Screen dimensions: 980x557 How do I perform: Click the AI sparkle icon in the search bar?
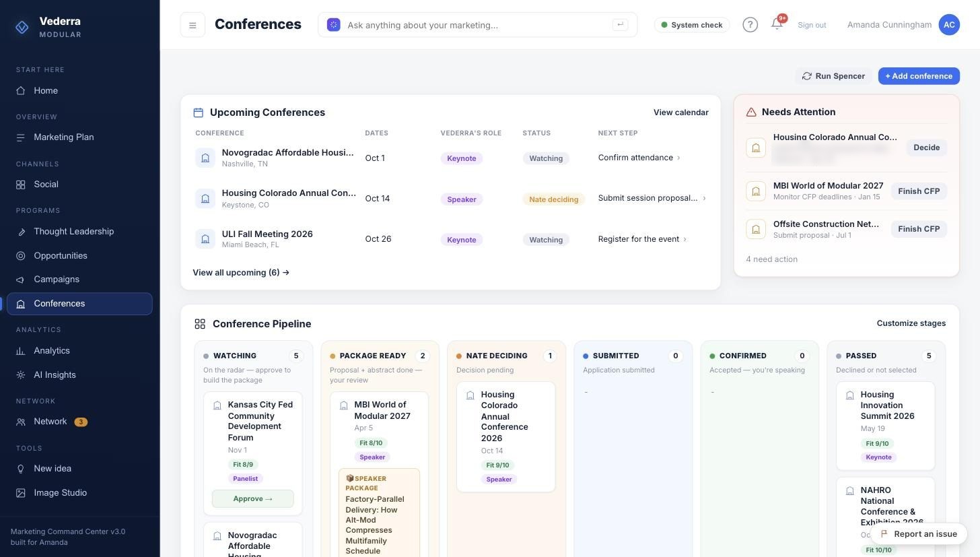[334, 25]
